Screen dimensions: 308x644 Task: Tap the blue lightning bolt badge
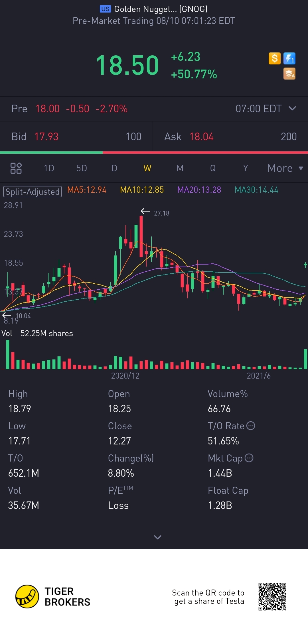289,58
